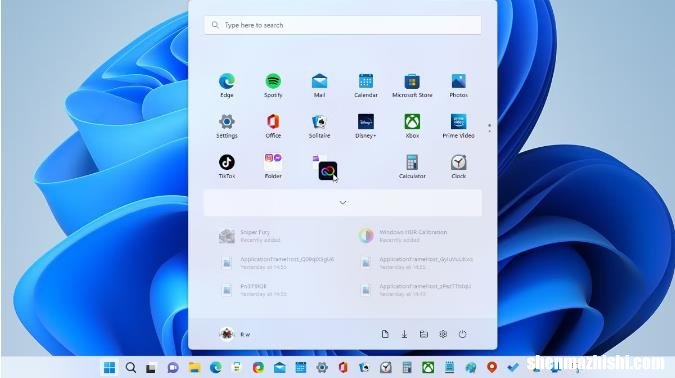The width and height of the screenshot is (675, 378).
Task: Open Task View on the taskbar
Action: 151,368
